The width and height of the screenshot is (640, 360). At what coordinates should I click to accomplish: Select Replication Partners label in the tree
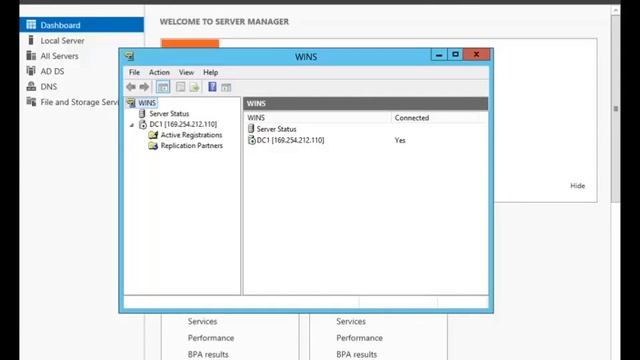(192, 145)
